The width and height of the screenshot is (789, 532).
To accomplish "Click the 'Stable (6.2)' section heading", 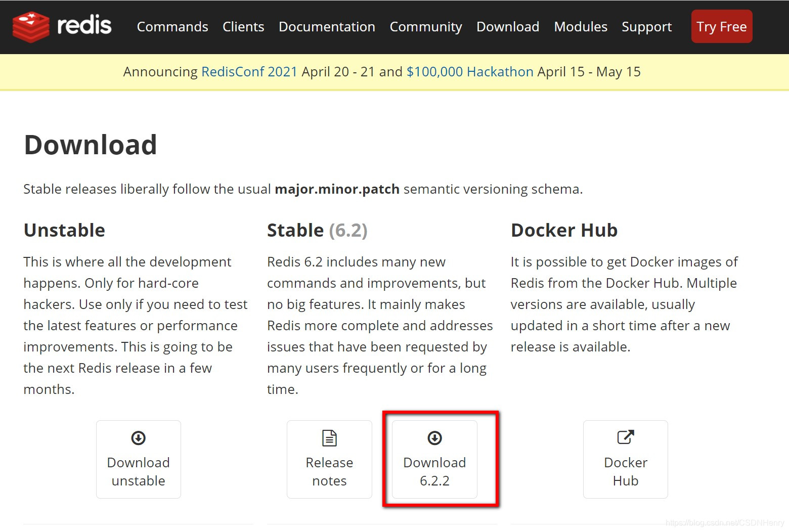I will point(317,230).
